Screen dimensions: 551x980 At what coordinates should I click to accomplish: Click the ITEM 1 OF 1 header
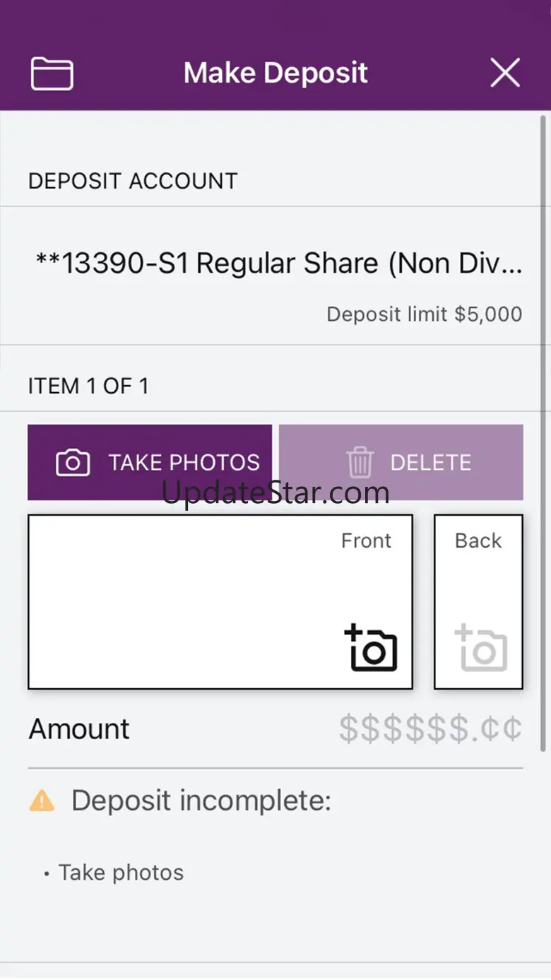point(88,386)
